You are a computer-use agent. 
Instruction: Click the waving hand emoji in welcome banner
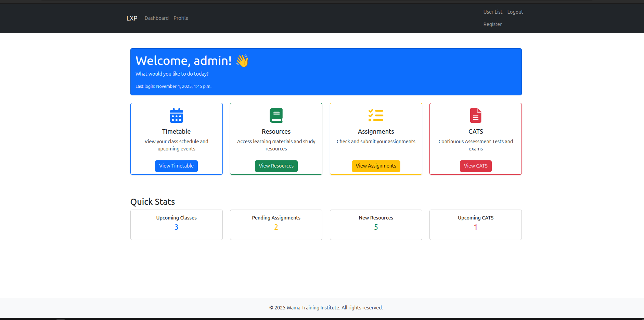[243, 60]
